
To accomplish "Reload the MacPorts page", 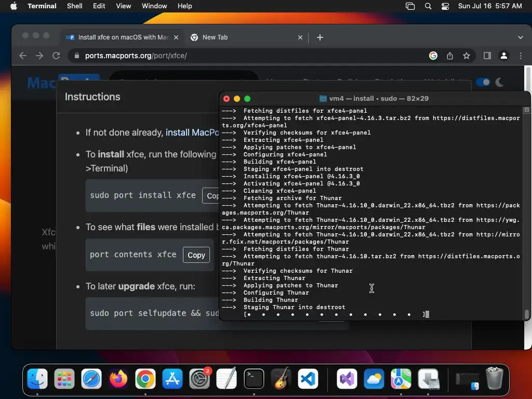I will coord(56,56).
